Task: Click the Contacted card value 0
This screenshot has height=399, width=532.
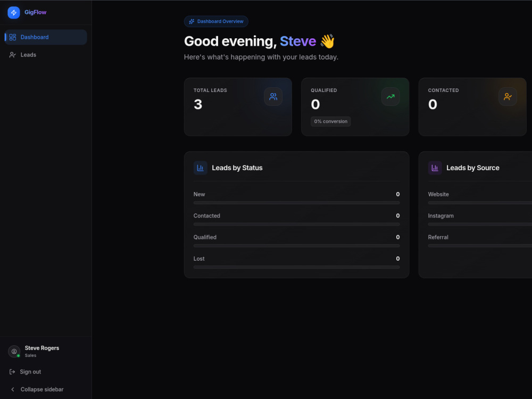Action: pyautogui.click(x=433, y=104)
